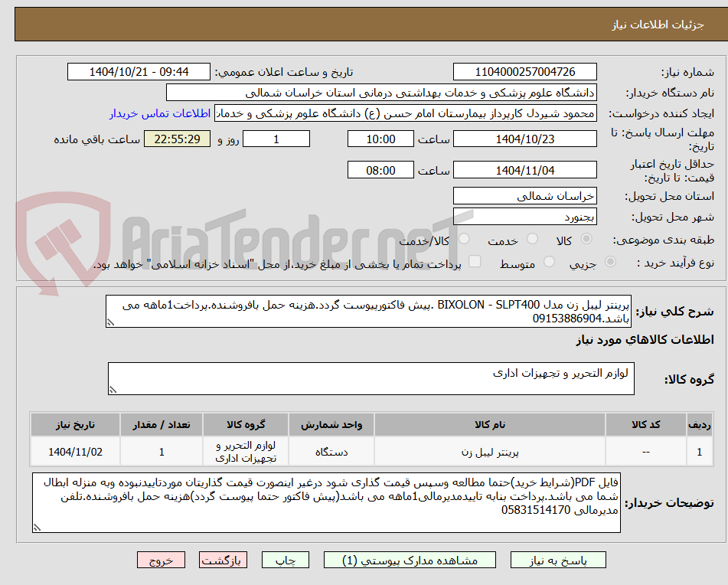The width and height of the screenshot is (728, 585).
Task: Open مشاهده مدارک پیوستی (1)
Action: click(410, 560)
